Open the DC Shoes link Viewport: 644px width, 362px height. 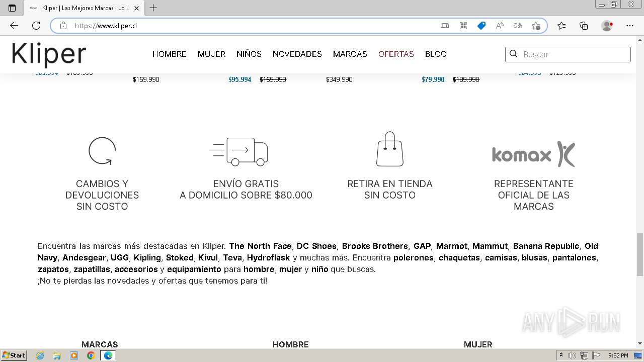(316, 246)
